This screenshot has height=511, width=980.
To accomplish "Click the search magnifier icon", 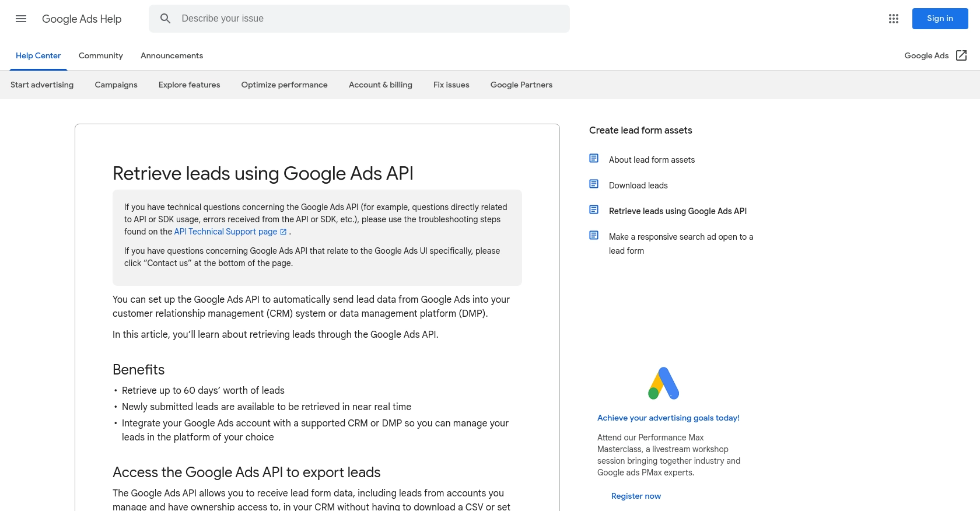I will [166, 19].
